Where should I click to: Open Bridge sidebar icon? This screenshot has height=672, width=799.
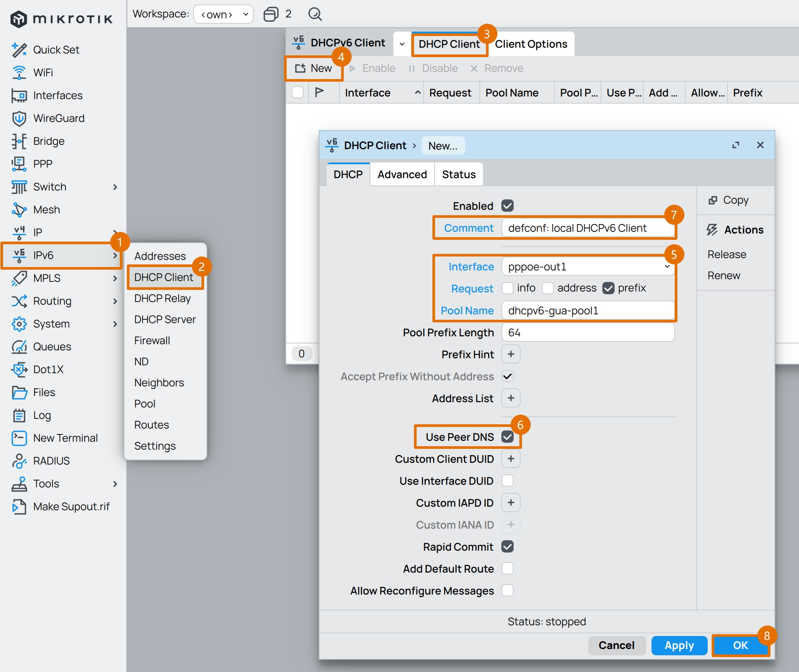click(19, 141)
